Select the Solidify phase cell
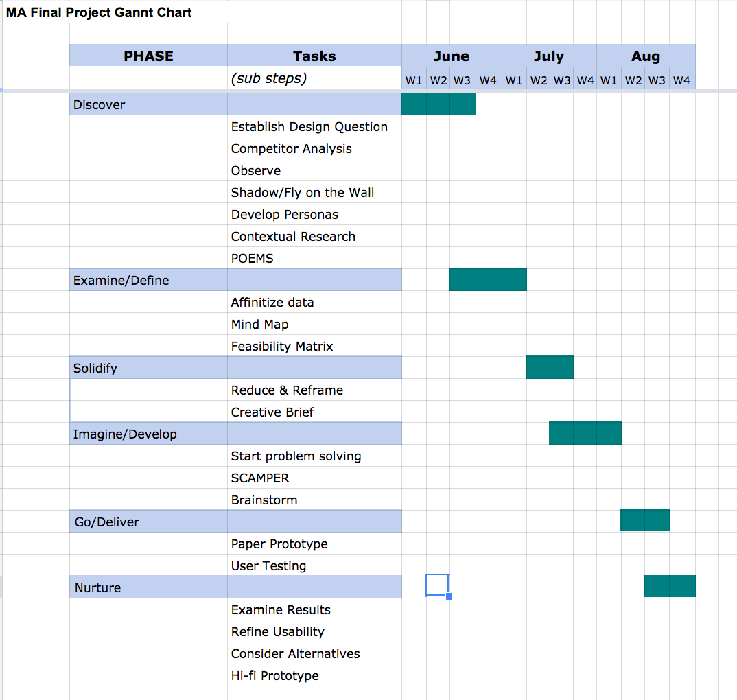Viewport: 737px width, 700px height. pos(148,368)
